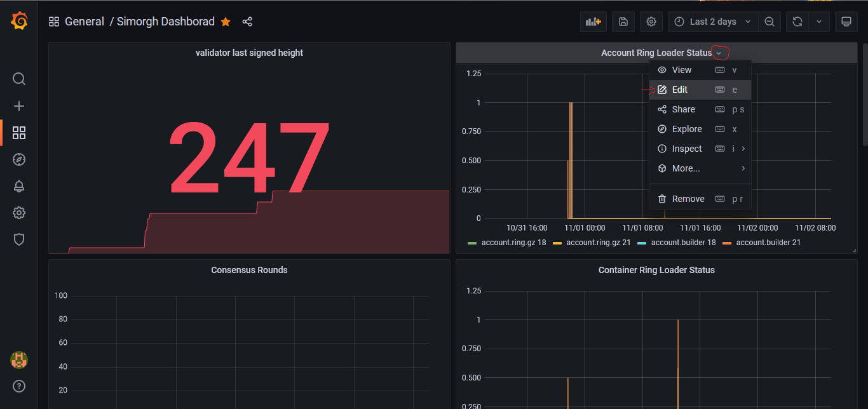Choose Remove in the panel menu
The height and width of the screenshot is (409, 868).
coord(688,199)
